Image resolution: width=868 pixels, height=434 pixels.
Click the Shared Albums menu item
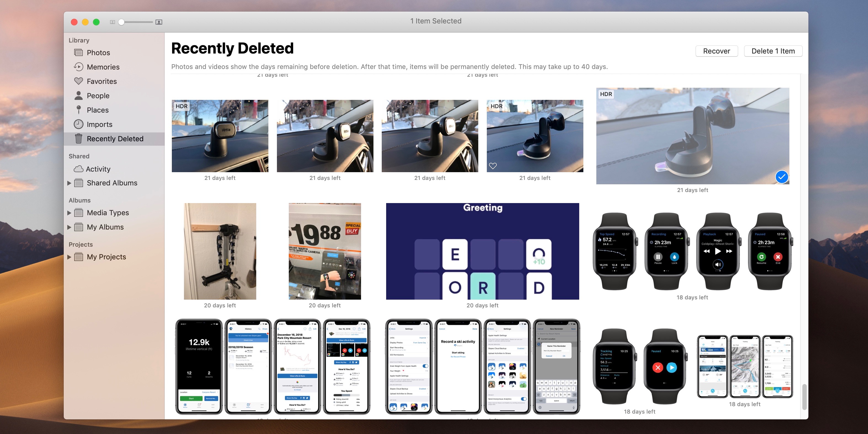coord(113,182)
